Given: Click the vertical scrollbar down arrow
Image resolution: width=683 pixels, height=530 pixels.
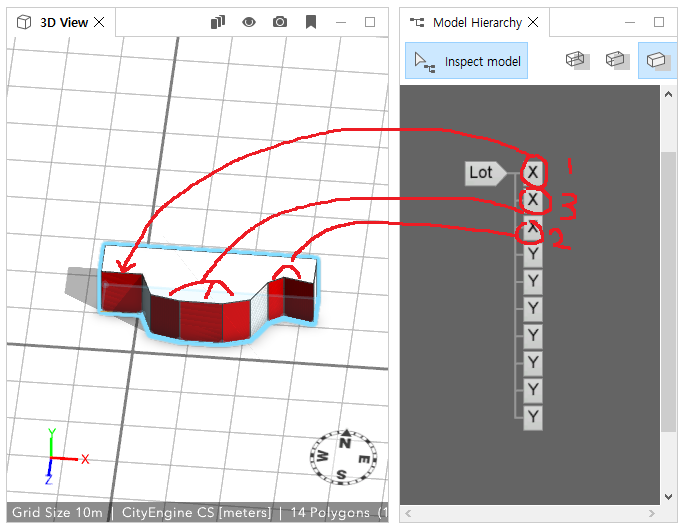Looking at the screenshot, I should point(669,496).
